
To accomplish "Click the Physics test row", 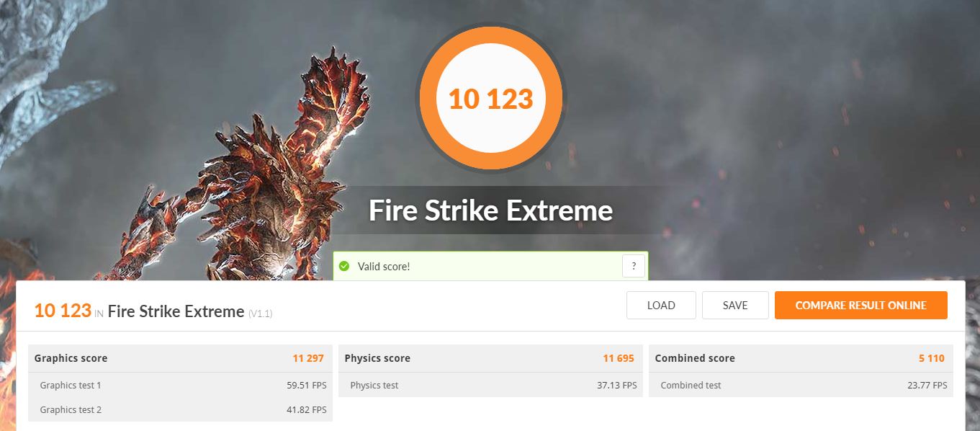I will pos(490,385).
